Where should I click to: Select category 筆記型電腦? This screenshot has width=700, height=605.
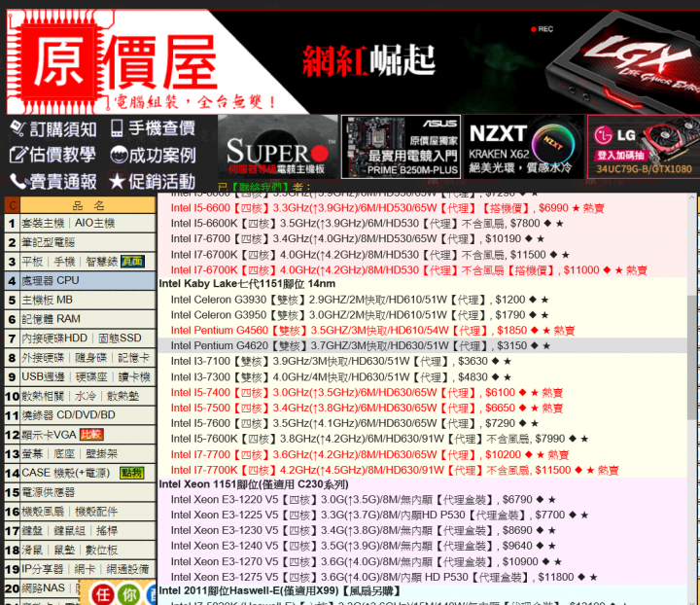(x=87, y=242)
